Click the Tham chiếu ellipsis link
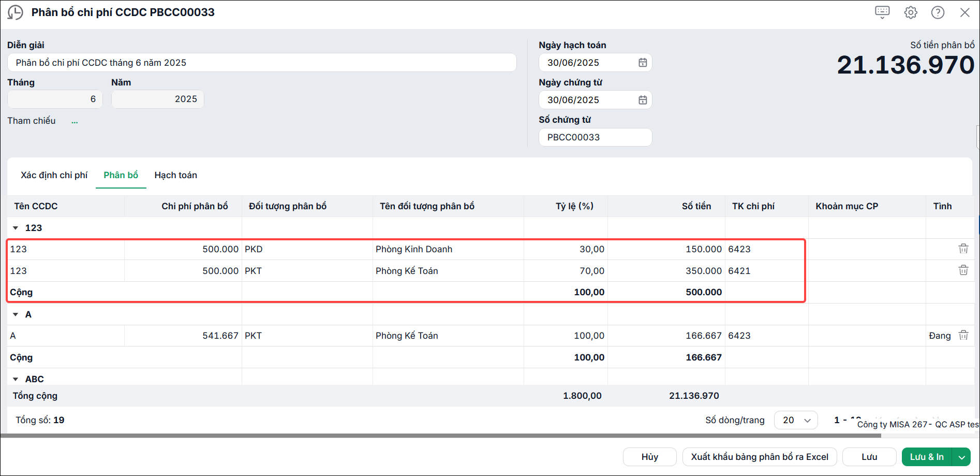The height and width of the screenshot is (476, 980). (x=75, y=122)
